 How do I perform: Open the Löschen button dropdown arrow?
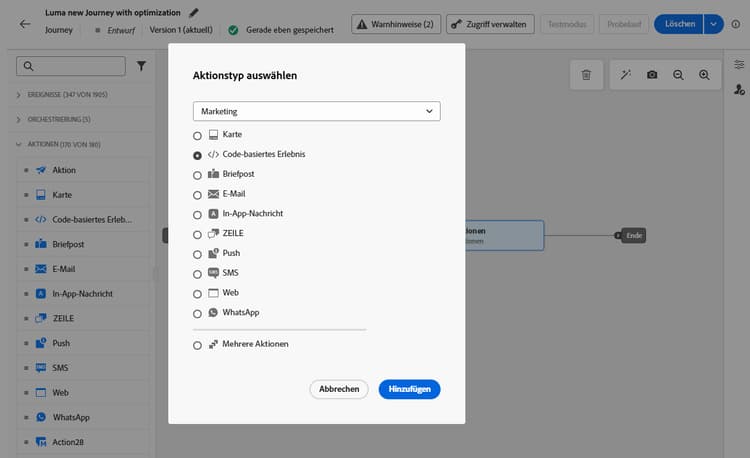pos(712,23)
